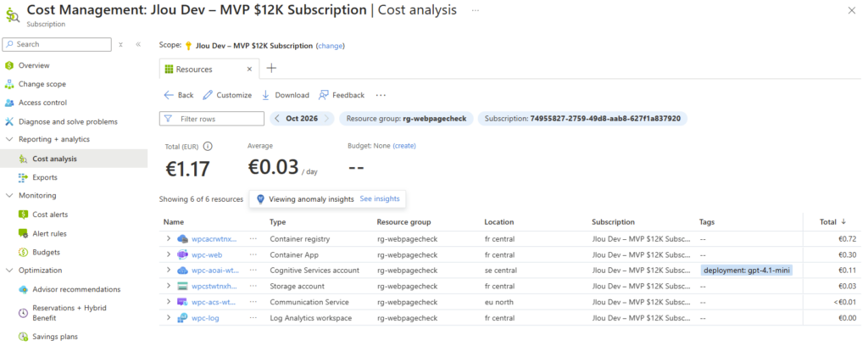This screenshot has width=868, height=346.
Task: Open the toolbar more options ellipsis
Action: click(381, 95)
